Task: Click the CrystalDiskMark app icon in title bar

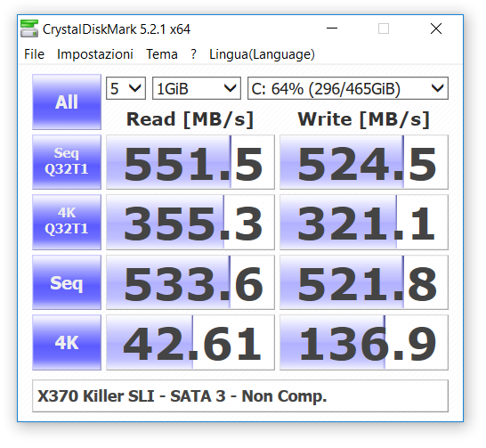Action: tap(29, 29)
